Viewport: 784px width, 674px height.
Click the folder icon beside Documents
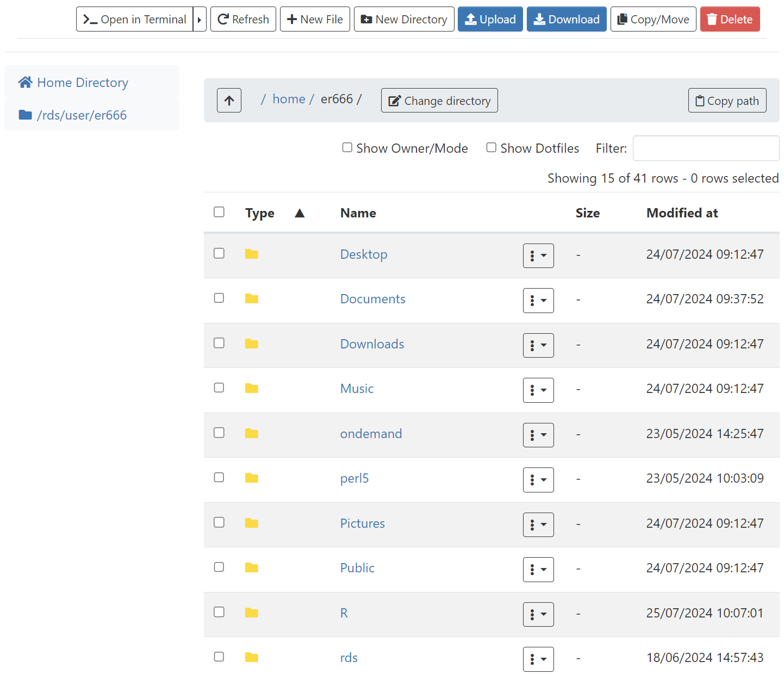pyautogui.click(x=251, y=299)
